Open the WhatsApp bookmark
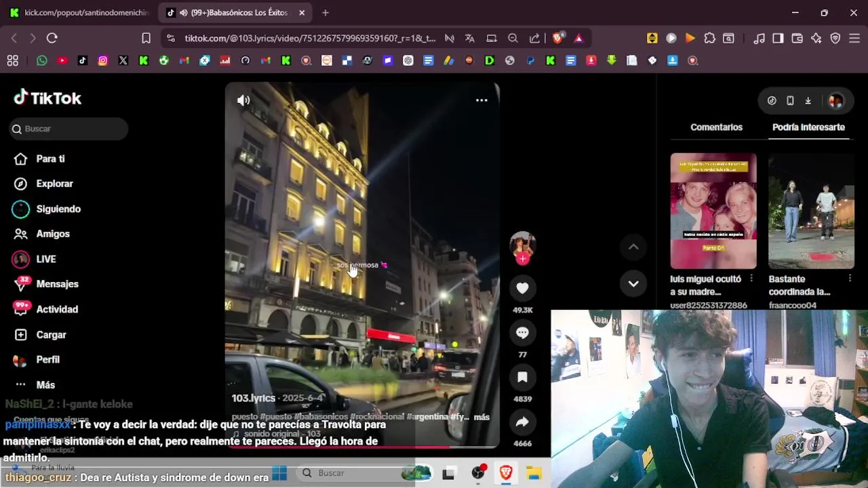The height and width of the screenshot is (488, 868). click(42, 60)
